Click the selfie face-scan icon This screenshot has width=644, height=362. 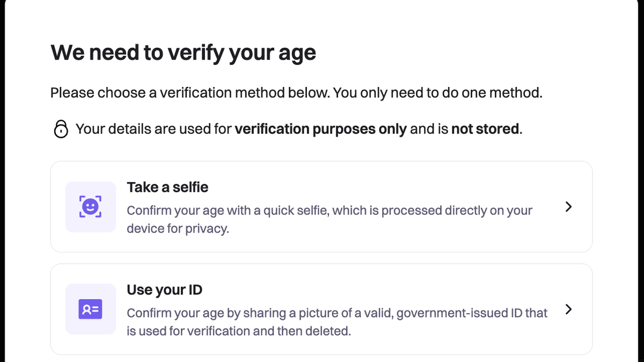coord(90,207)
